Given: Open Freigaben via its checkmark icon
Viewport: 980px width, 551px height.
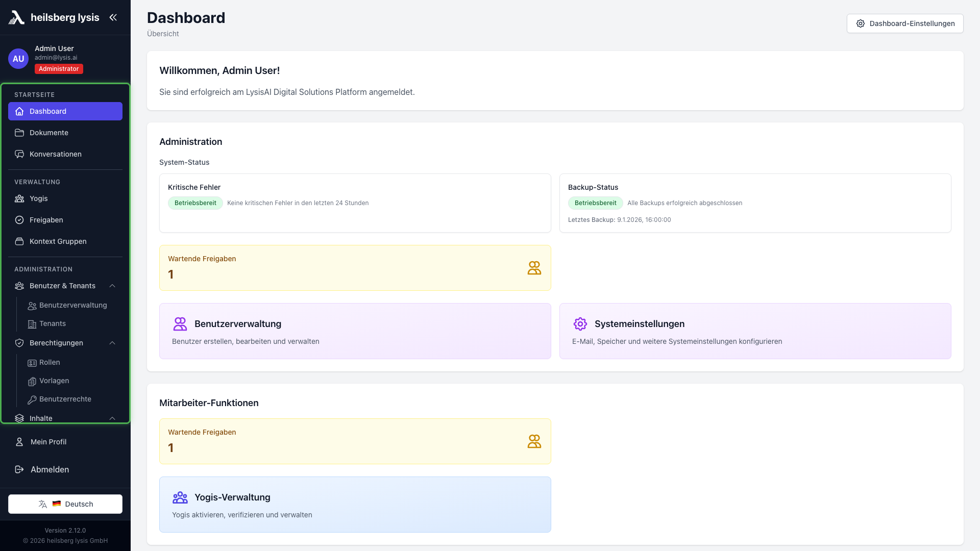Looking at the screenshot, I should click(x=19, y=220).
